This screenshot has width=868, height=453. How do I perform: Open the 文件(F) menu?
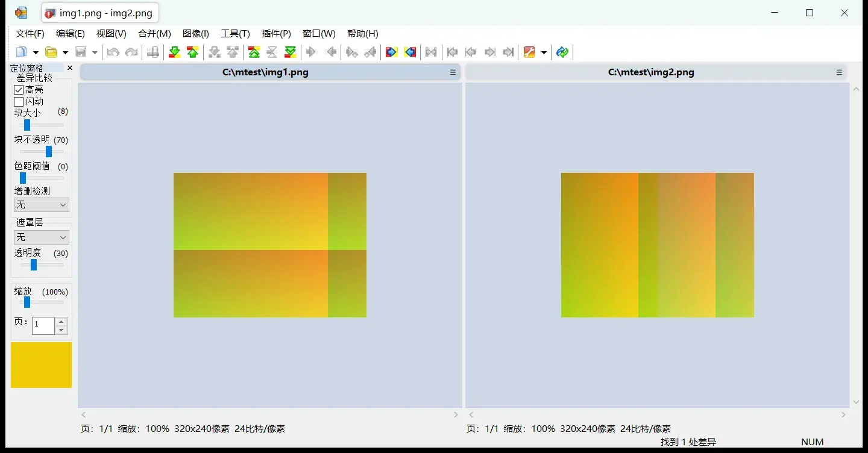pyautogui.click(x=30, y=34)
